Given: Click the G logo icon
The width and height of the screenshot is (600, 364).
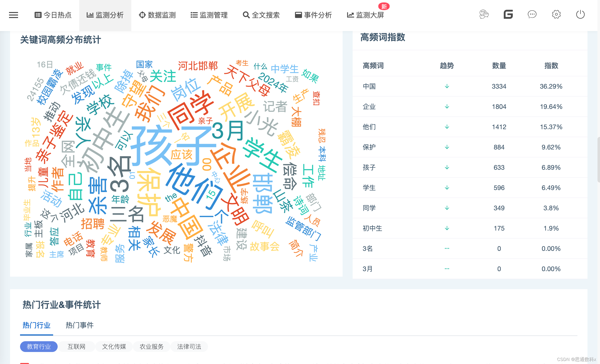Looking at the screenshot, I should [508, 15].
